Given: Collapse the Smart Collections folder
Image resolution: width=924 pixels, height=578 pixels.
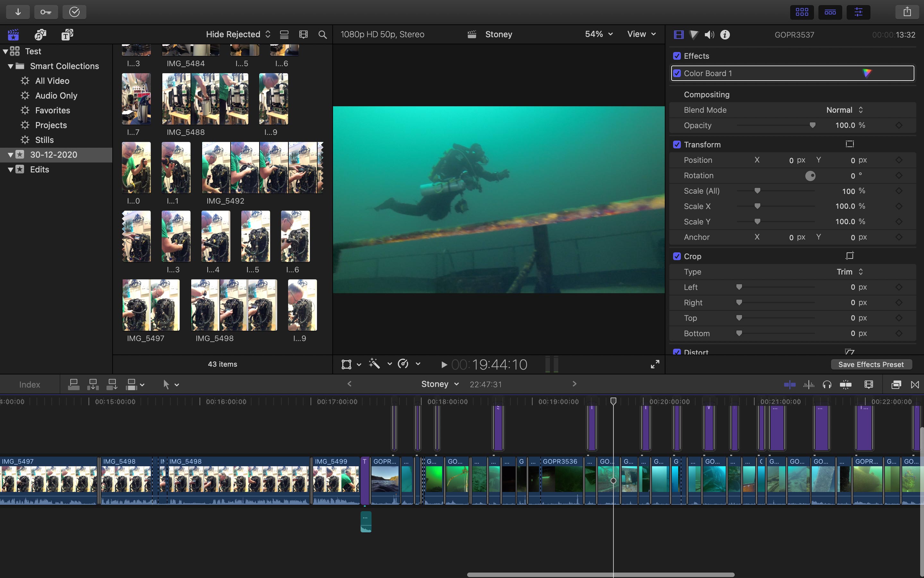Looking at the screenshot, I should tap(11, 66).
